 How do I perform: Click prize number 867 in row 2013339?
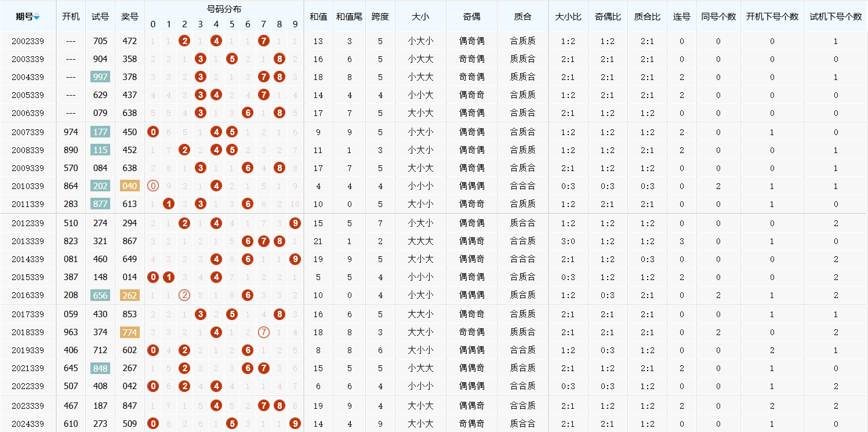coord(129,241)
